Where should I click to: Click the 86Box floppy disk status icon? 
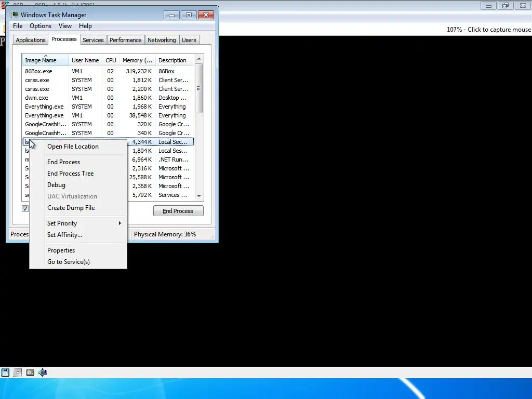tap(5, 372)
